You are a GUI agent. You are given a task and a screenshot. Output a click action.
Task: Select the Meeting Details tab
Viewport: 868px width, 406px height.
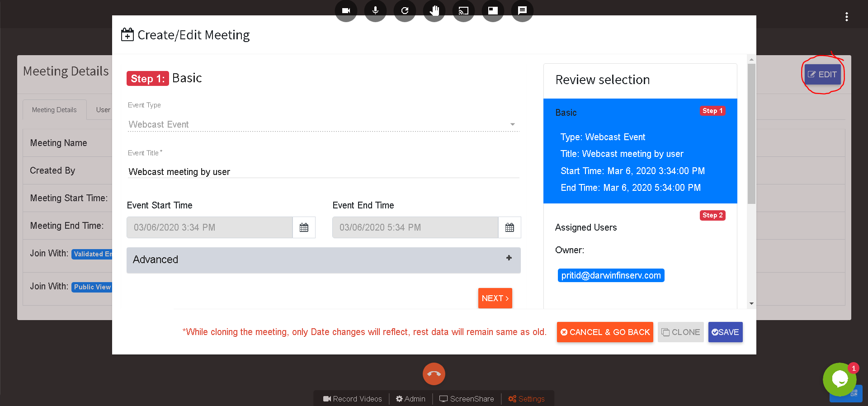pyautogui.click(x=54, y=110)
